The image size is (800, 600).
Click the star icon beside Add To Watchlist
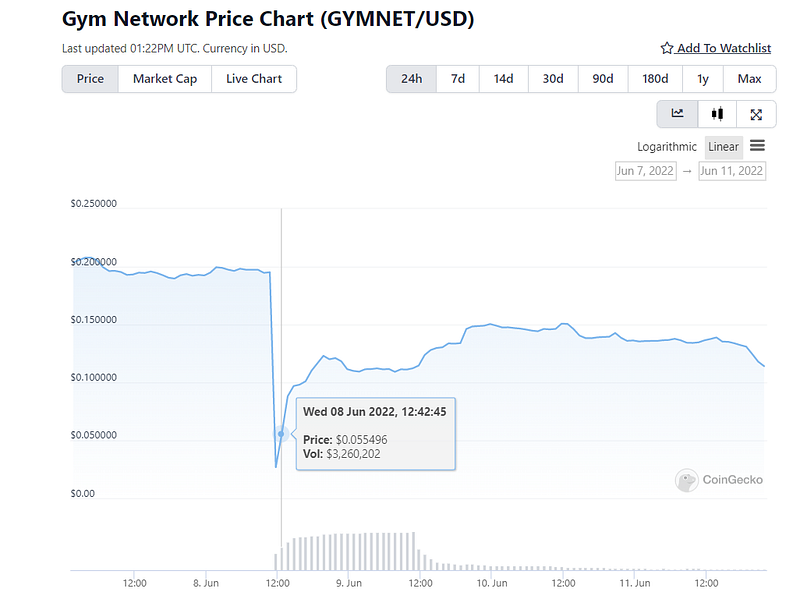tap(667, 48)
